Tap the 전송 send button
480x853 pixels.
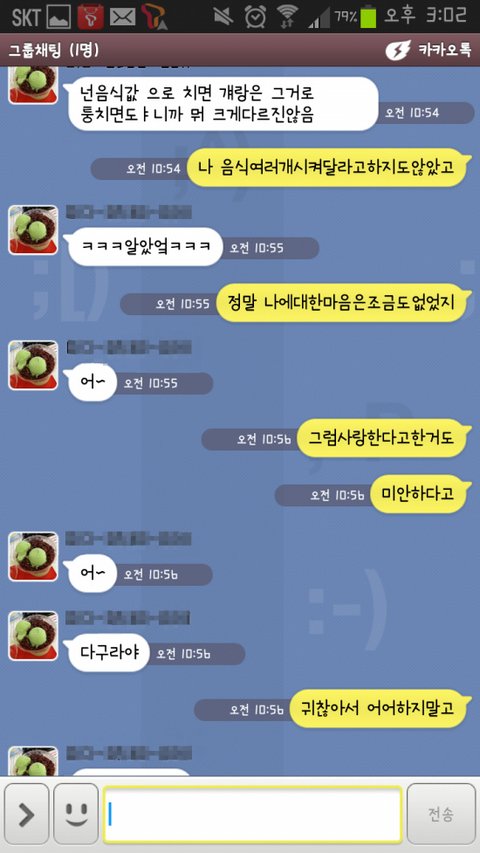pos(441,813)
